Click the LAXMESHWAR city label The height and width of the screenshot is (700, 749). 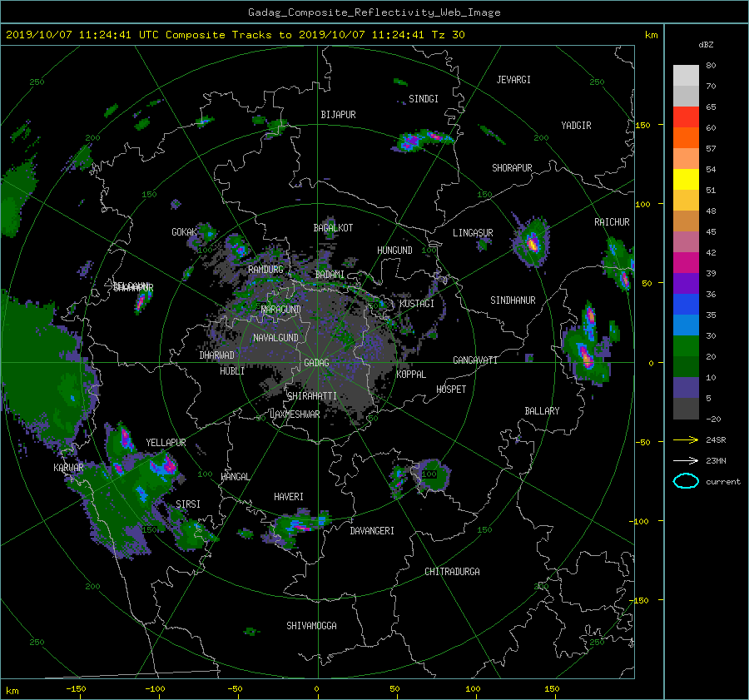coord(295,415)
